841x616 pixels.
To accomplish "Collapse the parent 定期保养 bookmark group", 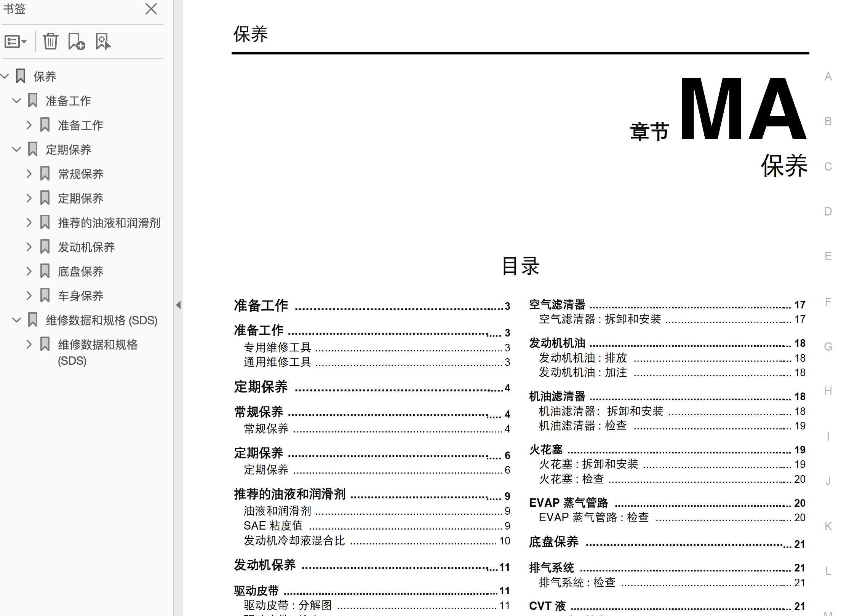I will [x=17, y=149].
